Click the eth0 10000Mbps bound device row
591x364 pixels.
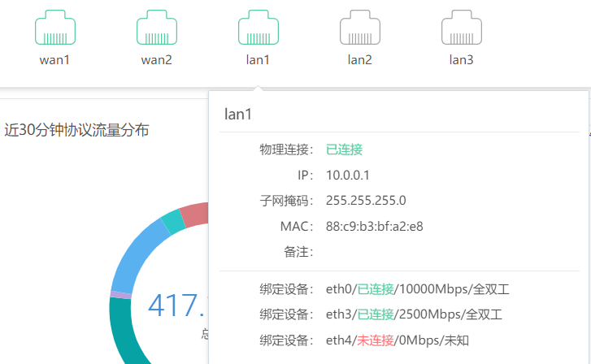[385, 289]
